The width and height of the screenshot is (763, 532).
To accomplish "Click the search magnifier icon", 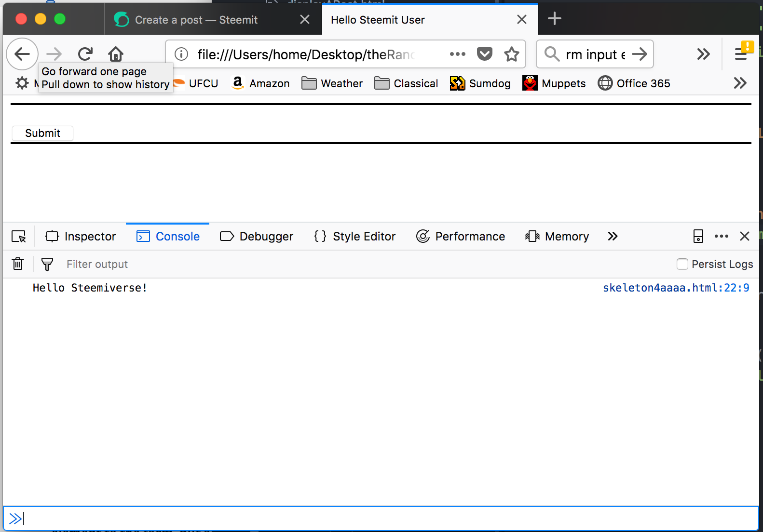I will (552, 54).
